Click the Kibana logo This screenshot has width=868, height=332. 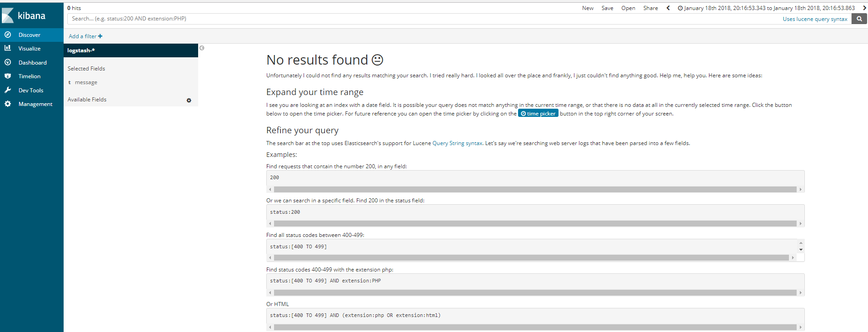pyautogui.click(x=24, y=15)
